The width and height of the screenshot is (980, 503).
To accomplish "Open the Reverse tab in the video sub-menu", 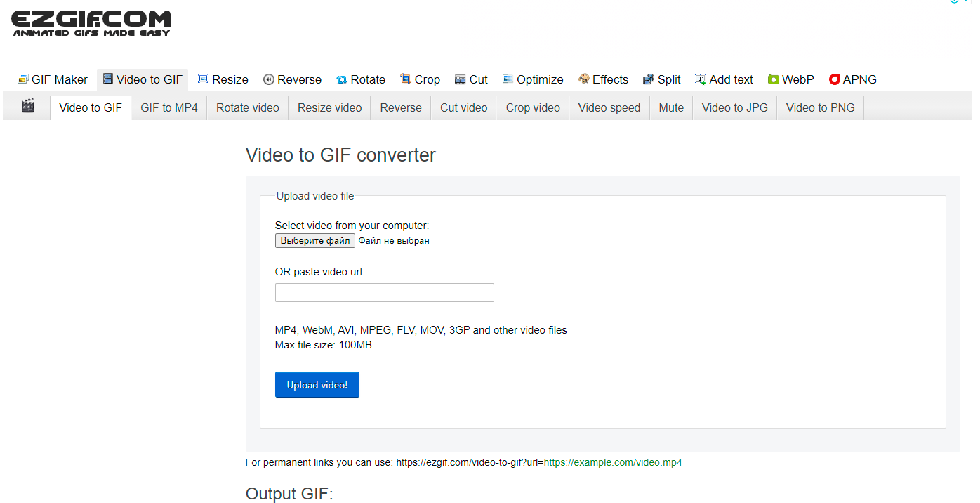I will coord(401,107).
